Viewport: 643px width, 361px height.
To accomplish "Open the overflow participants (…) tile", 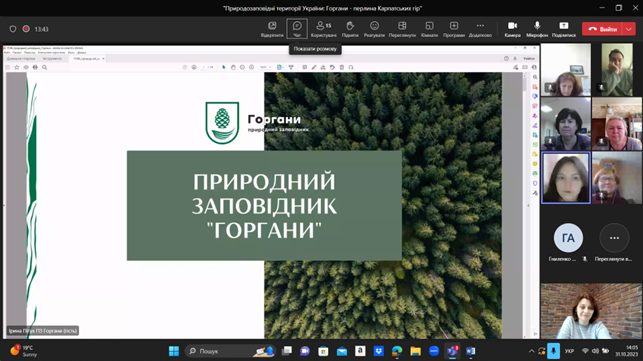I will coord(614,238).
